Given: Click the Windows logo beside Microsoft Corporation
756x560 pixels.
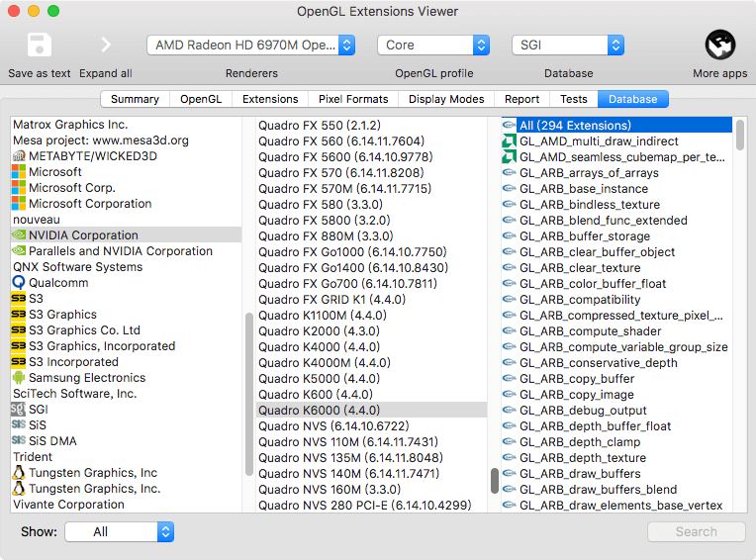Looking at the screenshot, I should (x=19, y=204).
